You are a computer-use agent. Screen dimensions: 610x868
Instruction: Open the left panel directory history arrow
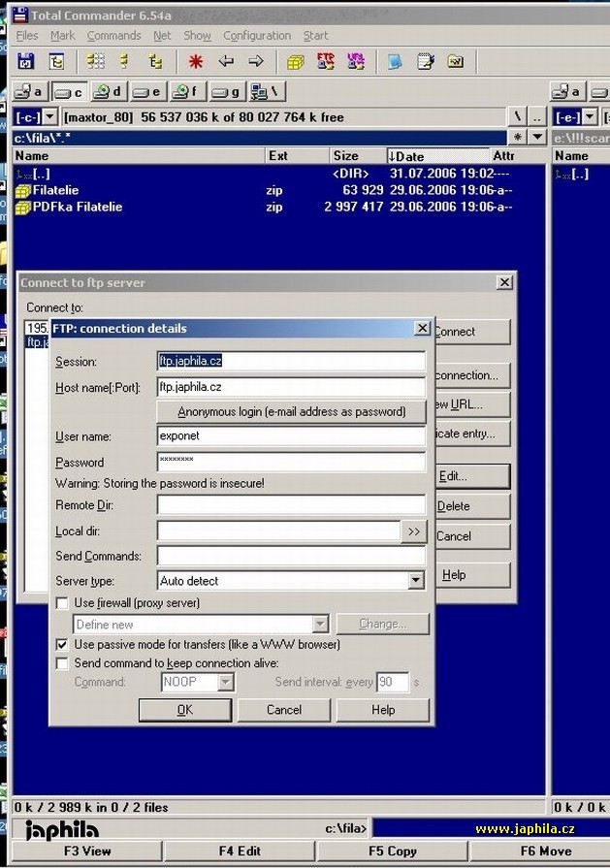[x=537, y=138]
